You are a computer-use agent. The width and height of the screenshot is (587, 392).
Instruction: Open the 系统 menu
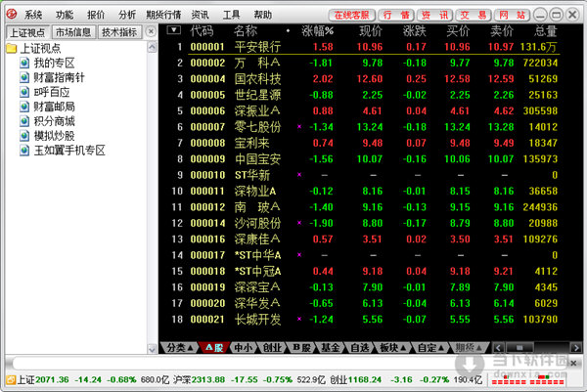pyautogui.click(x=33, y=15)
